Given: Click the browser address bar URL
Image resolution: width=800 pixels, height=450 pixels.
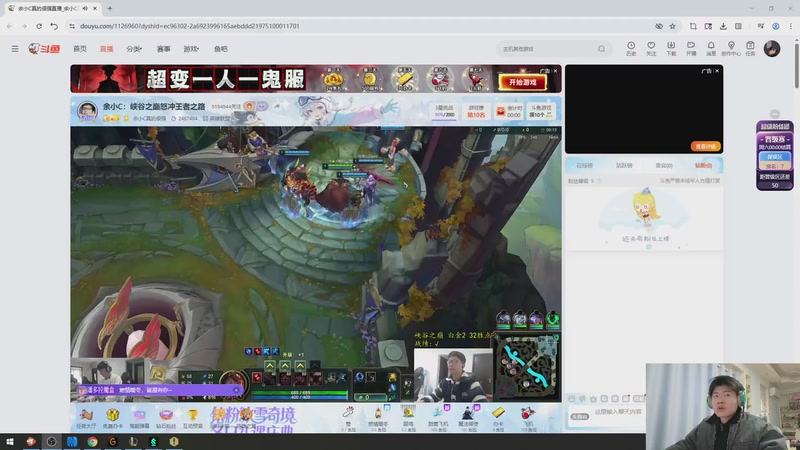Looking at the screenshot, I should 190,26.
